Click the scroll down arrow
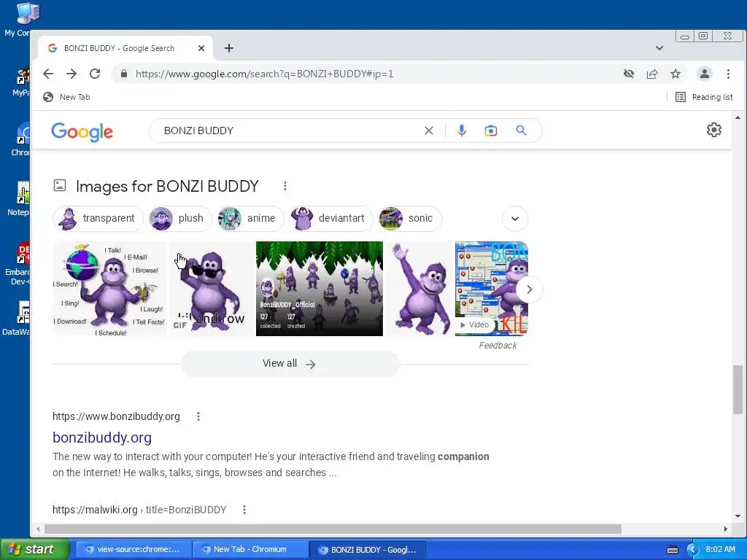The width and height of the screenshot is (747, 560). point(738,516)
